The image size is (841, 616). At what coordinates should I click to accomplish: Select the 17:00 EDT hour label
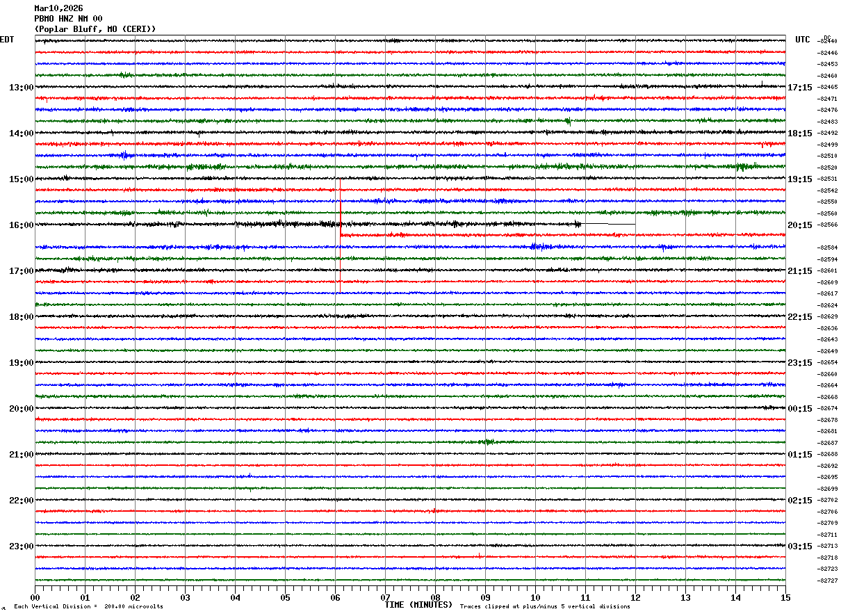pyautogui.click(x=22, y=271)
